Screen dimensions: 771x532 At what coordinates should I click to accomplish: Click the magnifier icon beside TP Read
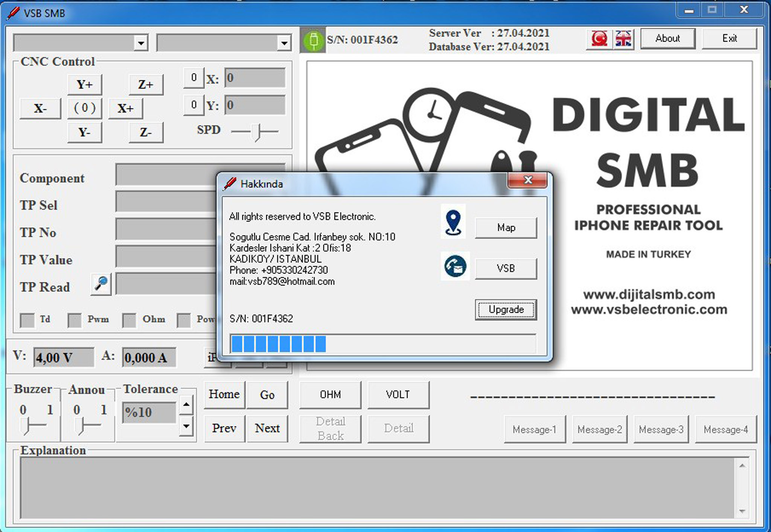coord(101,284)
